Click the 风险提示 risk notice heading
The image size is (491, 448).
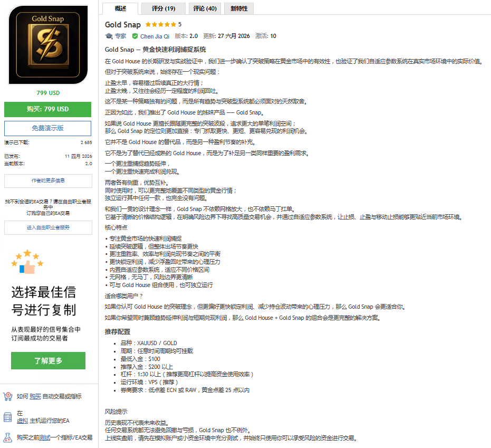coord(116,412)
